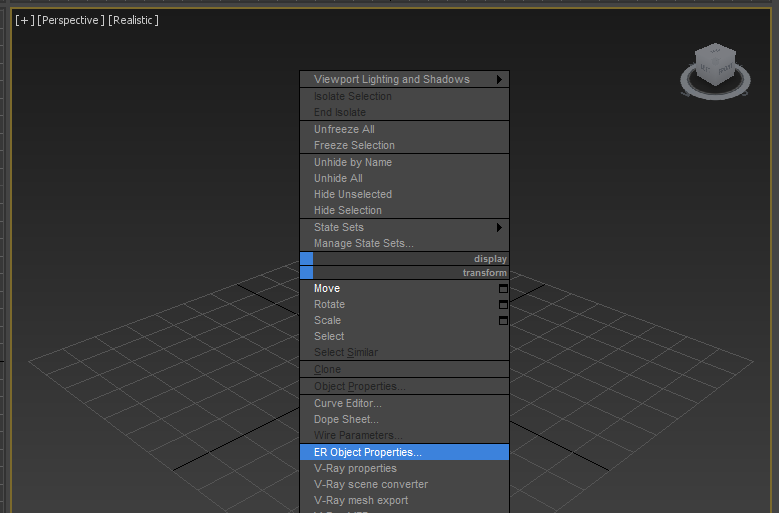Open Curve Editor
The height and width of the screenshot is (513, 779).
click(404, 403)
